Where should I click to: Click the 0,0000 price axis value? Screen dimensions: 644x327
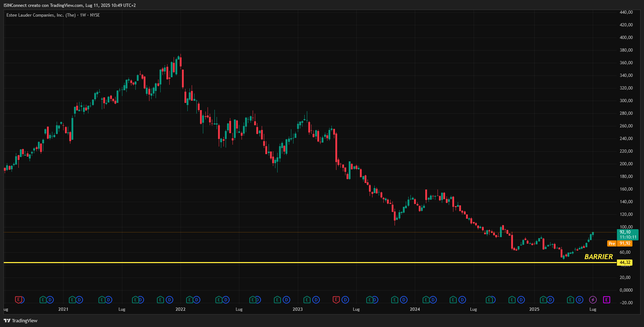(x=626, y=290)
